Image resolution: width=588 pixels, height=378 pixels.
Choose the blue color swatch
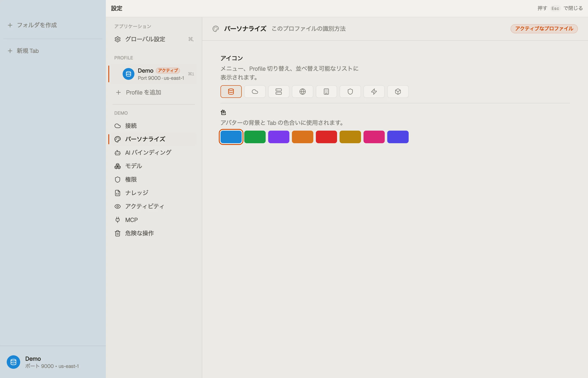tap(231, 137)
